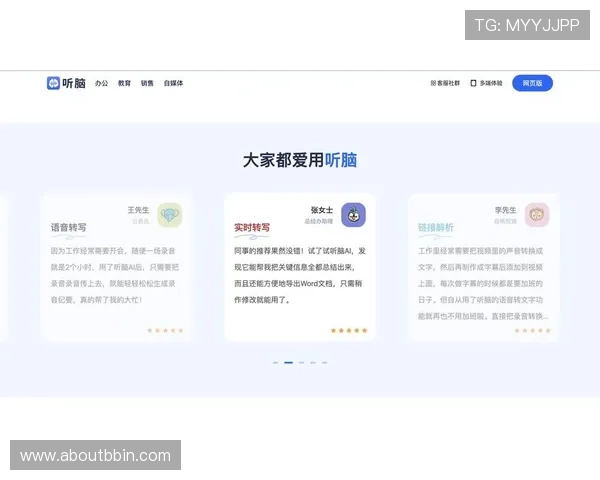Click the 听脑 brand name text

pos(74,83)
